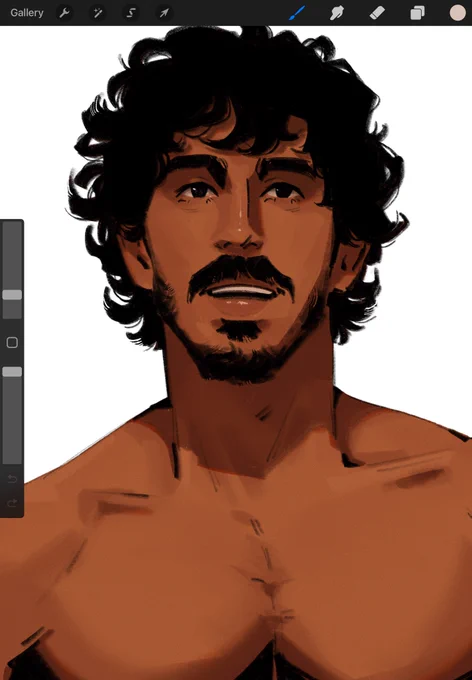Open the Gallery
Viewport: 472px width, 680px height.
(27, 13)
